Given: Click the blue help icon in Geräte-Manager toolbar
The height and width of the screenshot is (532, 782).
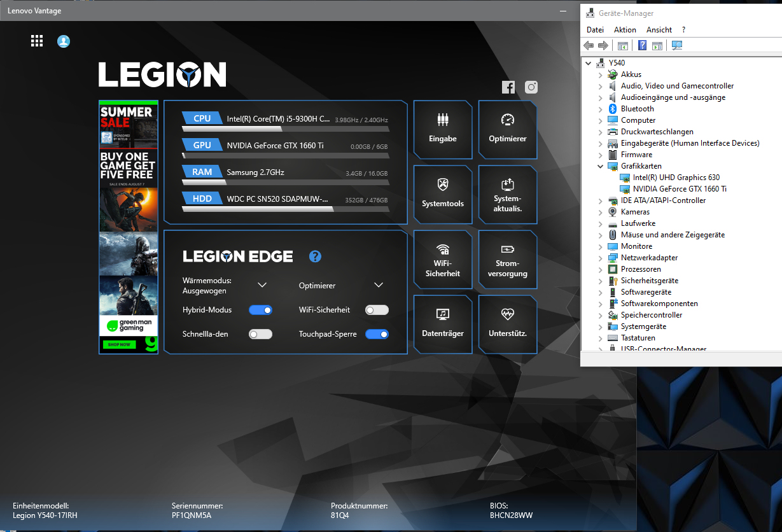Looking at the screenshot, I should coord(643,46).
